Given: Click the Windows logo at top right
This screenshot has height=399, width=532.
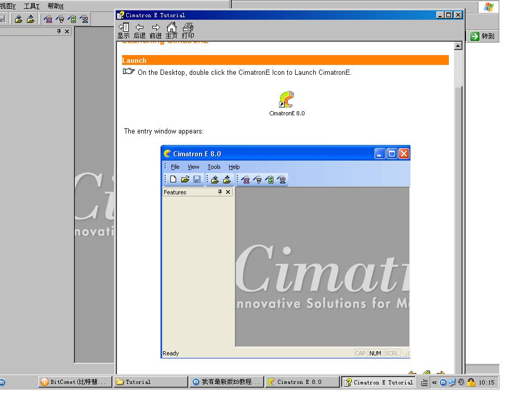Looking at the screenshot, I should (489, 7).
